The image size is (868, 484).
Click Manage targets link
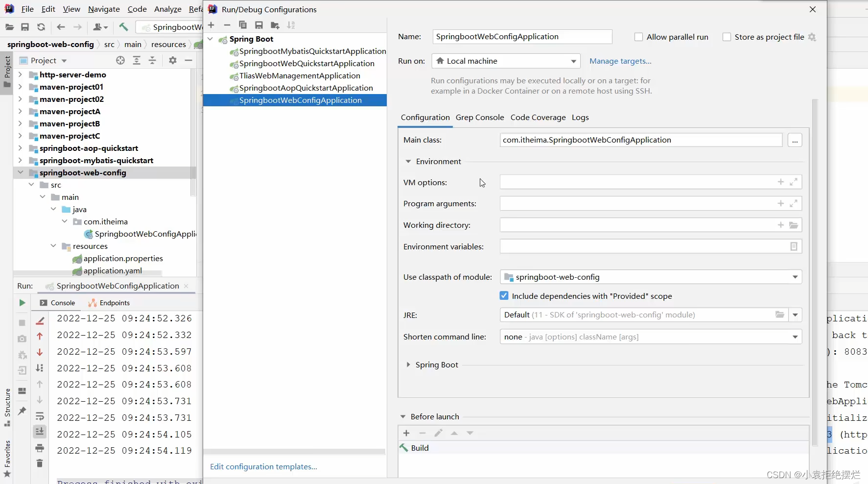coord(620,61)
